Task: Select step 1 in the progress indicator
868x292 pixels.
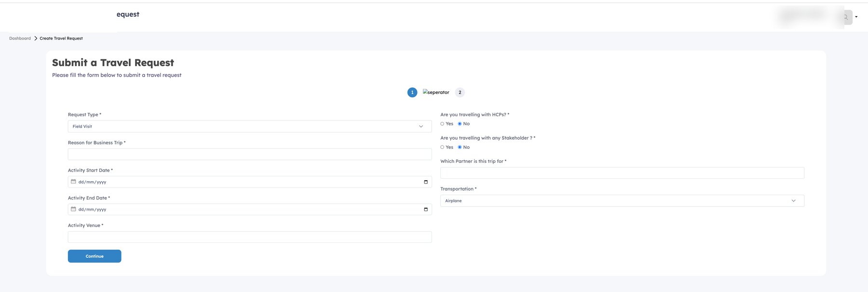Action: pyautogui.click(x=412, y=93)
